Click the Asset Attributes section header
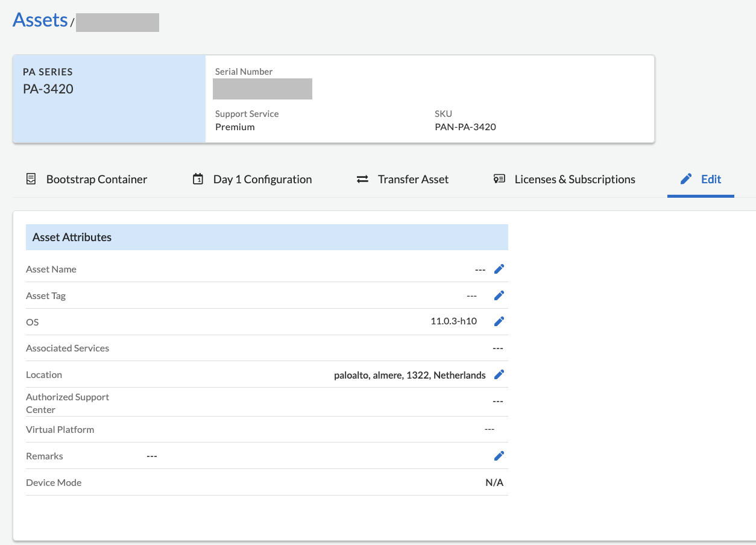756x545 pixels. pos(72,237)
